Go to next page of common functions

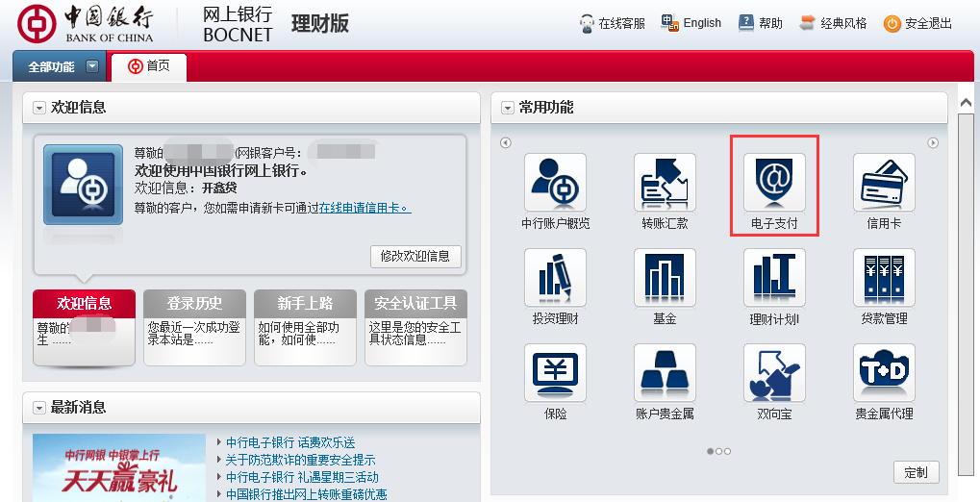pos(932,143)
